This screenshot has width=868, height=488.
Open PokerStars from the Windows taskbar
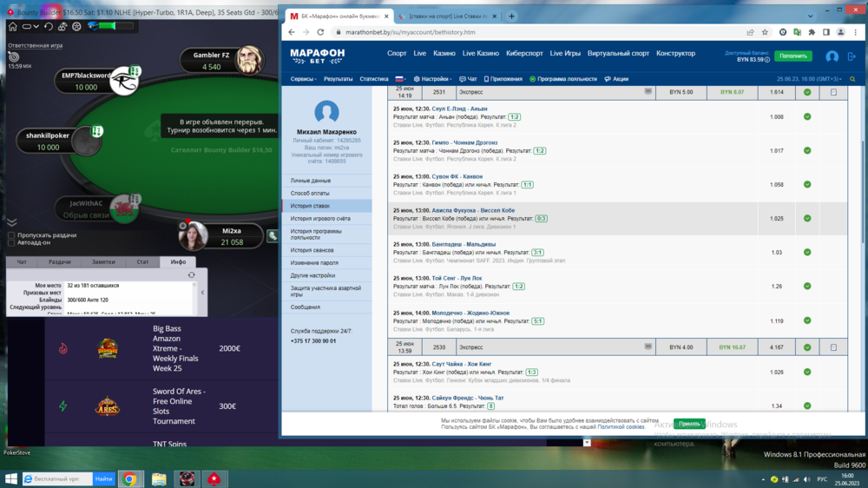coord(213,478)
